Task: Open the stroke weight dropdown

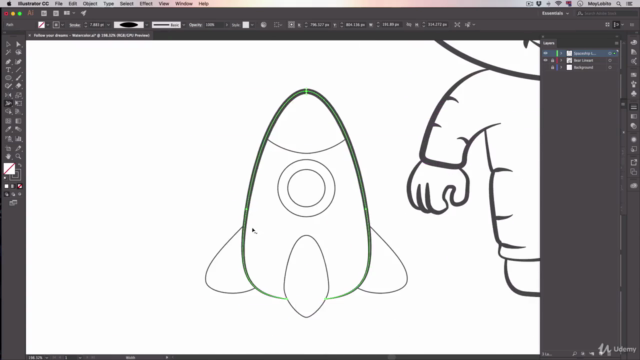Action: coord(109,25)
